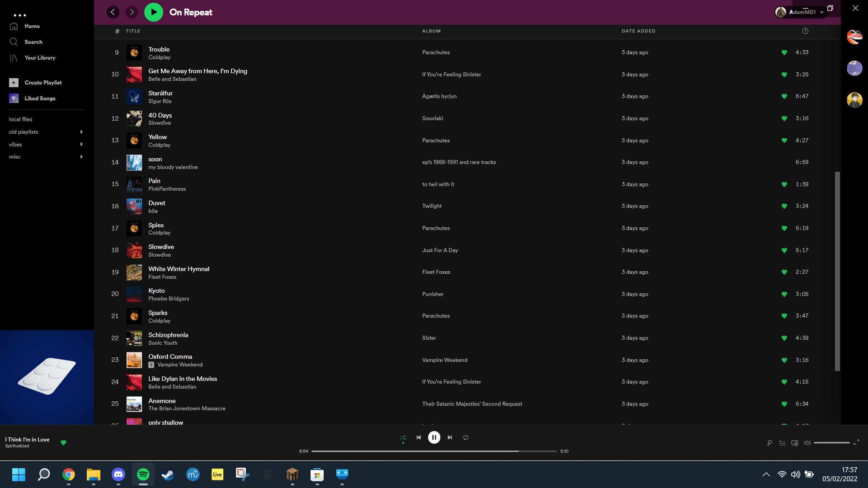Open the album If You're Feeling Sinister
This screenshot has height=488, width=868.
click(x=451, y=74)
